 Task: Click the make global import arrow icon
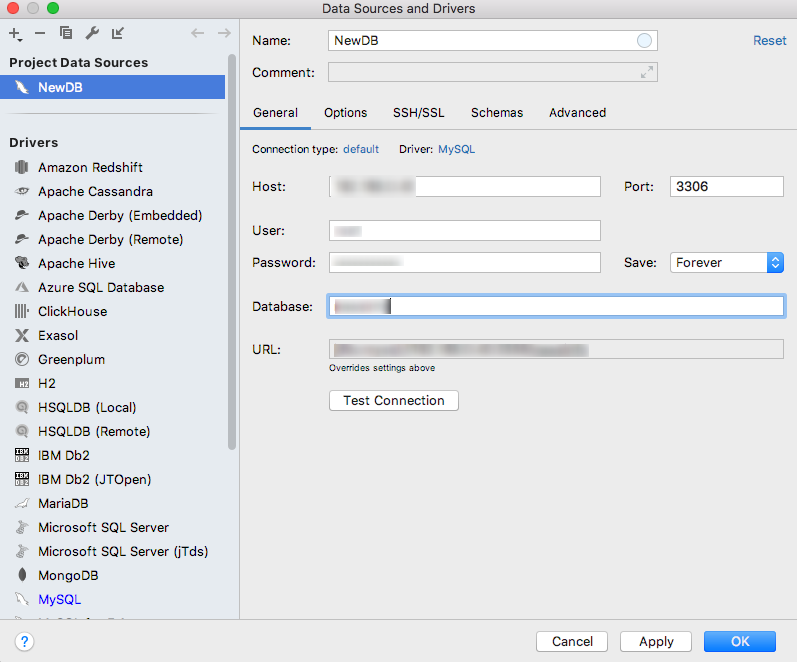[x=118, y=34]
